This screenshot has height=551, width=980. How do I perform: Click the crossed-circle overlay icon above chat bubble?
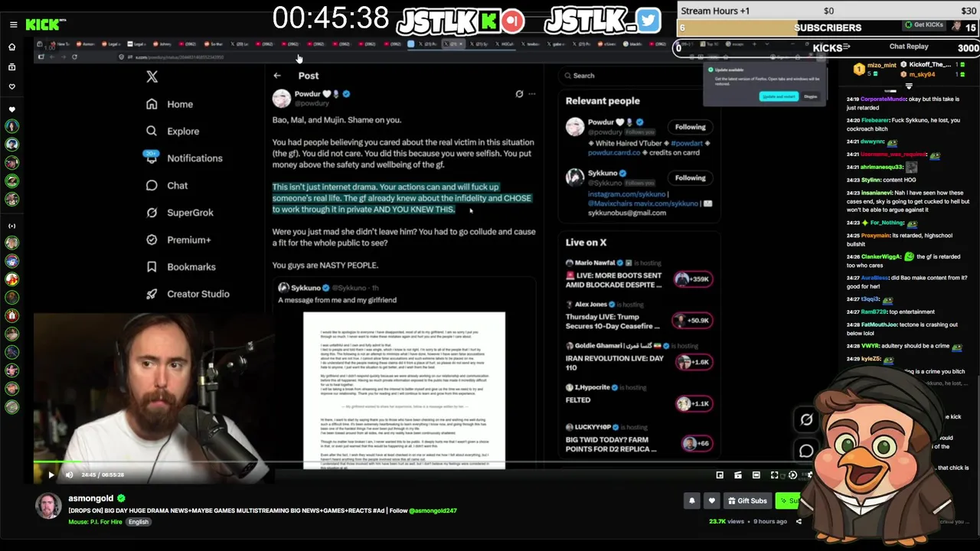coord(806,419)
